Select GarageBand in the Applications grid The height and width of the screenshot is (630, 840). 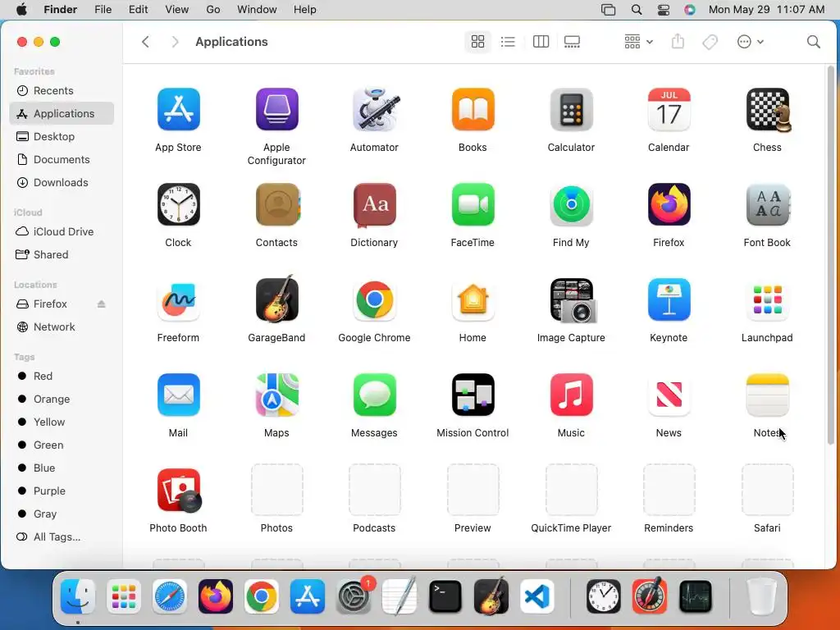pos(276,299)
